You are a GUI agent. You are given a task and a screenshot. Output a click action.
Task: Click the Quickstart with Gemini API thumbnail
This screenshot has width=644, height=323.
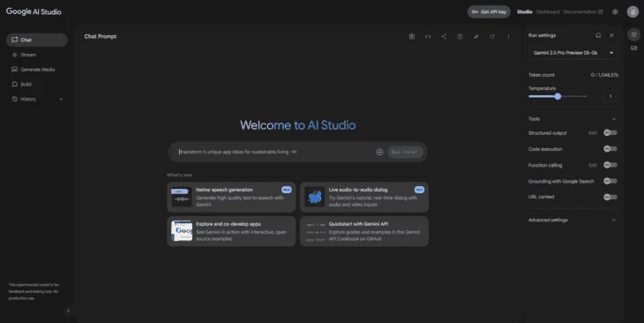pos(315,231)
